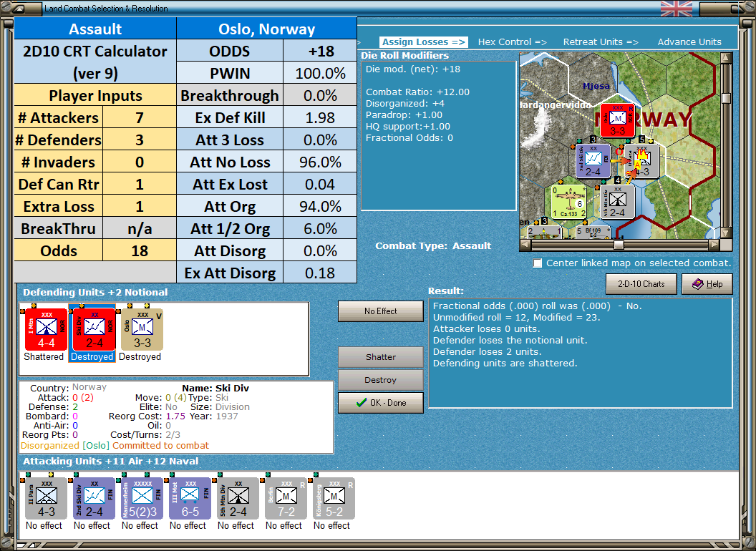Click the 'Extra Loss' value 1
Viewport: 756px width, 551px height.
point(140,206)
